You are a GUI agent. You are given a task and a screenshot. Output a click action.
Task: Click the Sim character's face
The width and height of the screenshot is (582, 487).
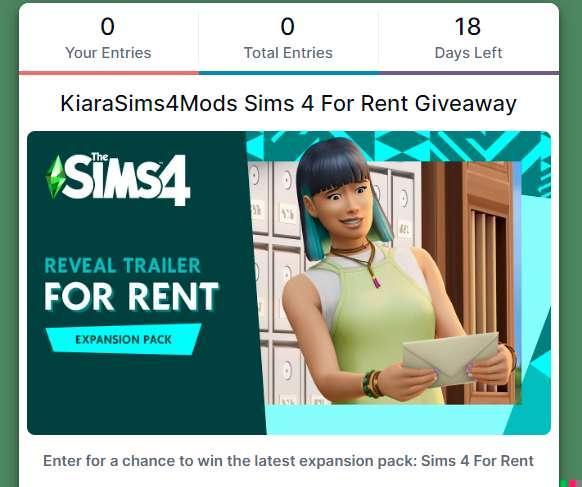[346, 207]
